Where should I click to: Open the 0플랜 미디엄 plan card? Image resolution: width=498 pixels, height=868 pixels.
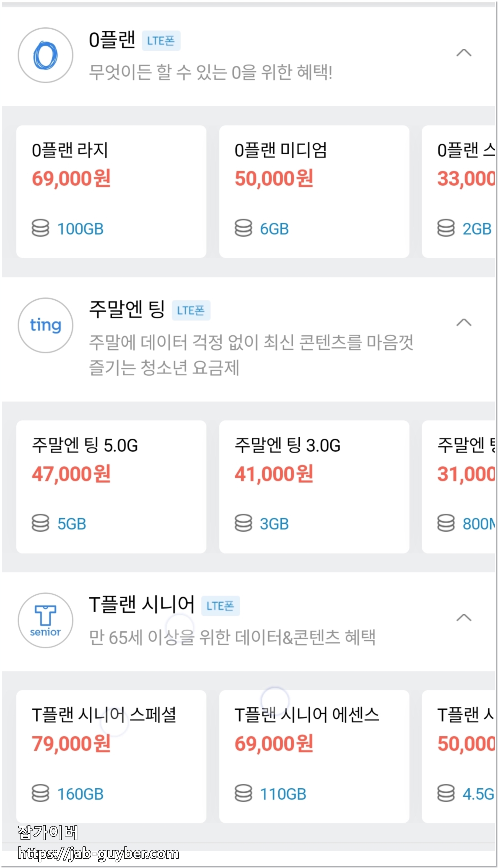click(x=314, y=191)
